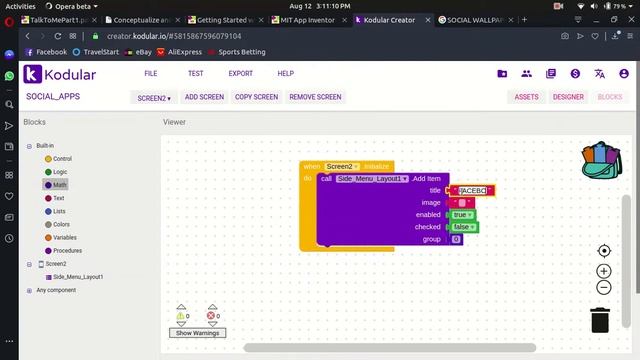Select the Colors blocks category
Screen dimensions: 640x360
coord(57,224)
